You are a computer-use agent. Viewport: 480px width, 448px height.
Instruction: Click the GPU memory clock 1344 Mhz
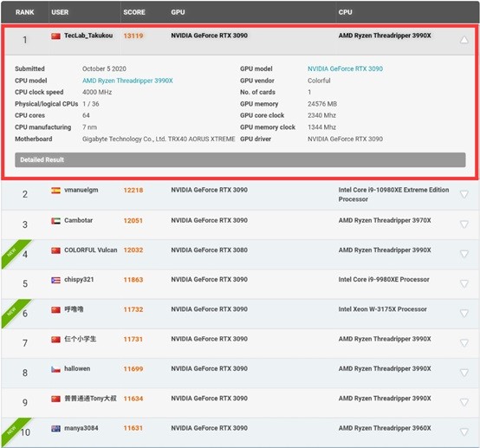[321, 127]
